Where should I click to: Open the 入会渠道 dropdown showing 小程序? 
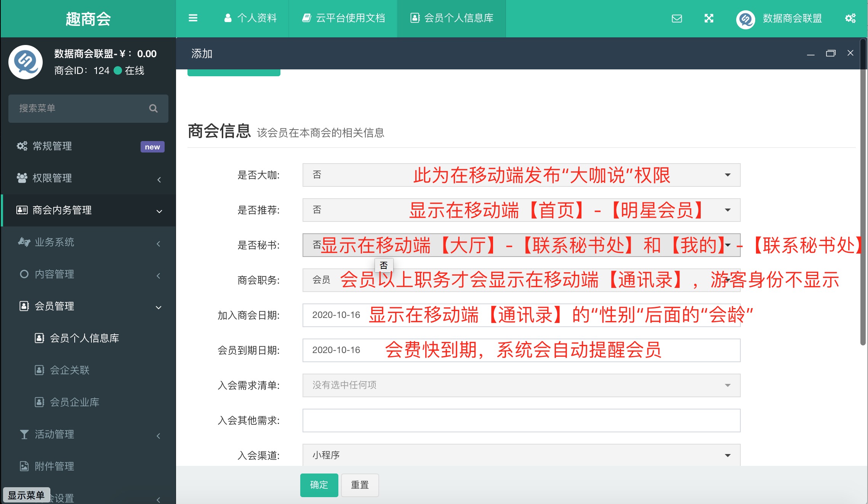[521, 455]
